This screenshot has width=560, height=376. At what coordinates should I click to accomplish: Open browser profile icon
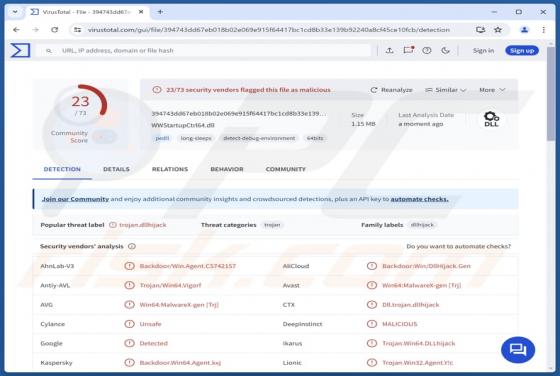524,30
